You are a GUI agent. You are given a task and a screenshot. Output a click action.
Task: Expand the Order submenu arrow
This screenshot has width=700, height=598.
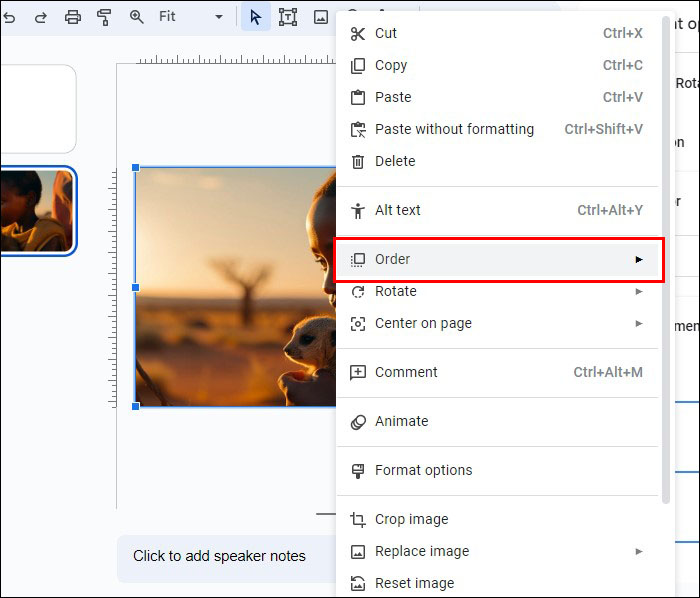coord(639,260)
